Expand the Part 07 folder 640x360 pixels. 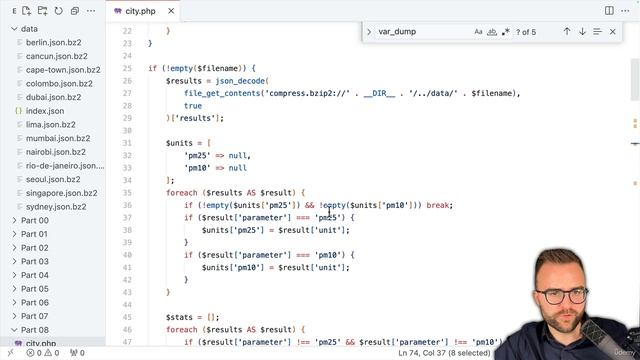click(14, 316)
